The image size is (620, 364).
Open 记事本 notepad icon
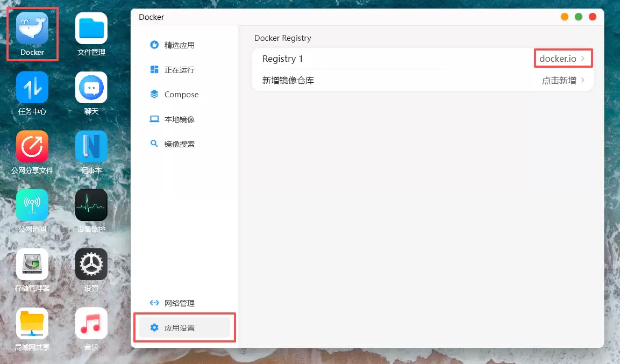pos(91,147)
